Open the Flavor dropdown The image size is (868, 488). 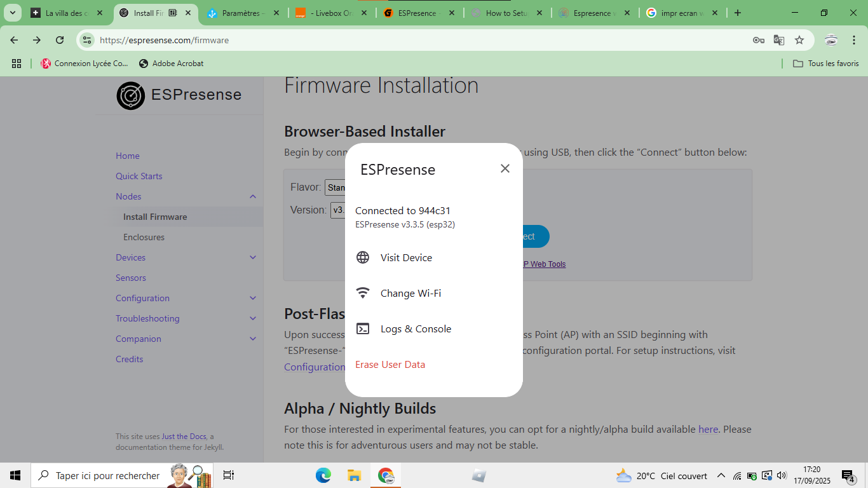[336, 187]
